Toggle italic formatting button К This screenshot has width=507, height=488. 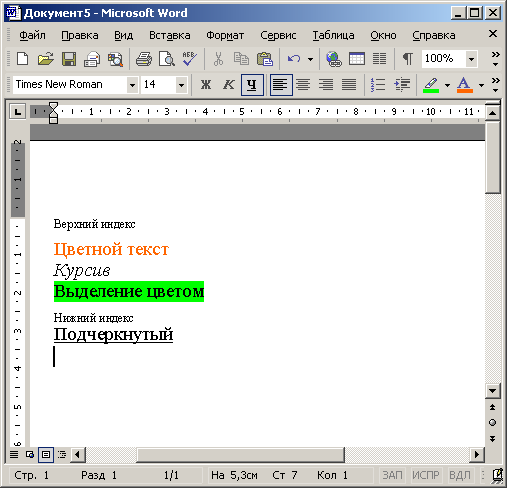(229, 85)
